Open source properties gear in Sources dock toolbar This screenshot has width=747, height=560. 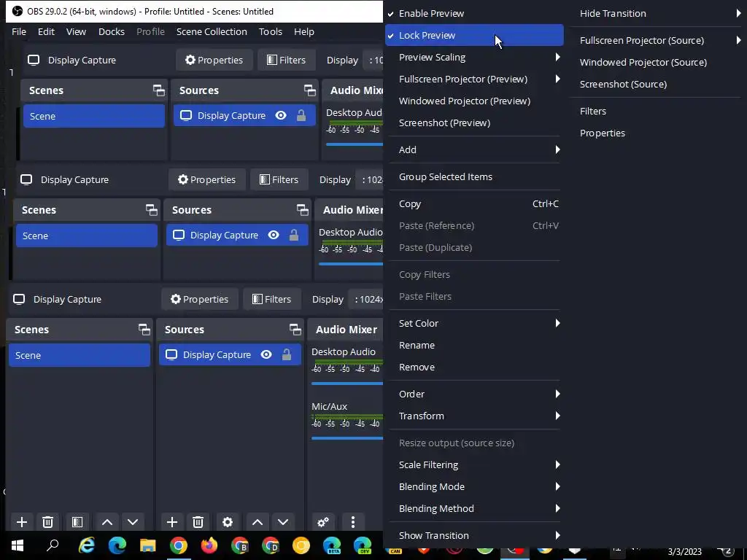pos(228,522)
